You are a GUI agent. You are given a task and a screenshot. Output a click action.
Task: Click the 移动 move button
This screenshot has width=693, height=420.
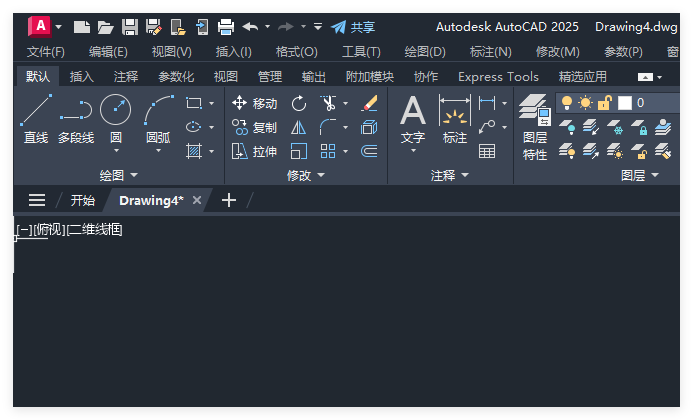tap(255, 103)
